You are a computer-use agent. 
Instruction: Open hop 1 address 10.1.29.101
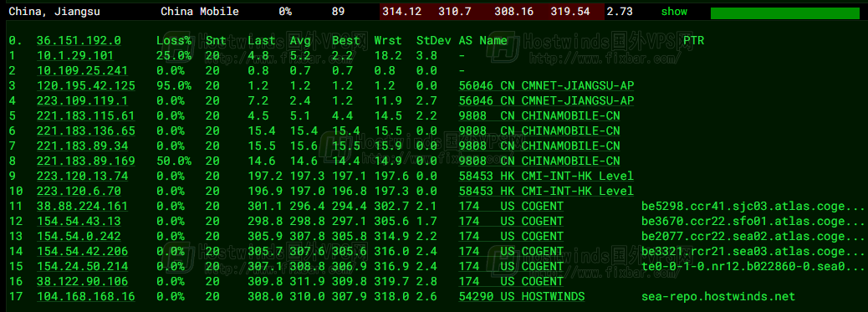click(x=75, y=55)
